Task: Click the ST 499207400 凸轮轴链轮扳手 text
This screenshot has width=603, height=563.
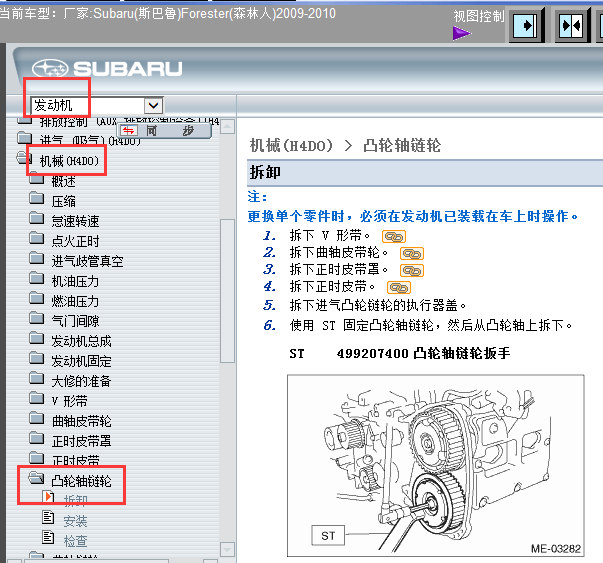Action: [x=400, y=353]
